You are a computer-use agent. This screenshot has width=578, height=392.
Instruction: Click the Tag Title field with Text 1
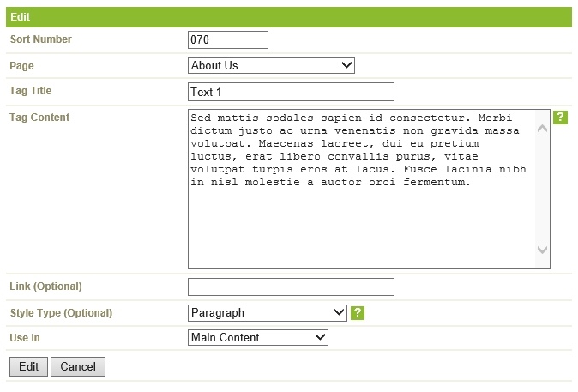pos(291,92)
